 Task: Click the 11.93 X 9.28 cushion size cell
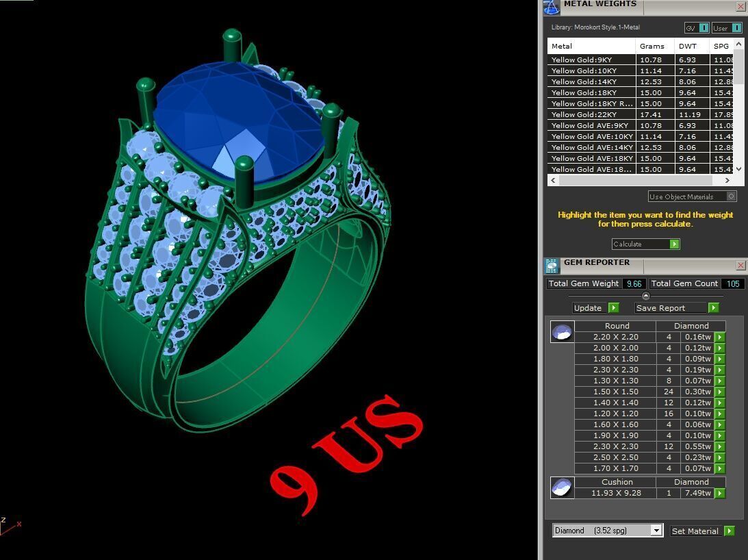(617, 493)
